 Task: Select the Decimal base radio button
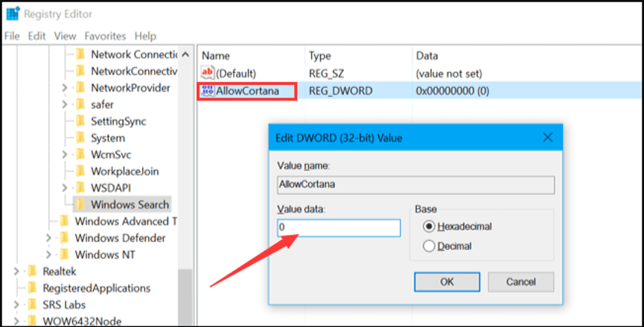(x=428, y=246)
